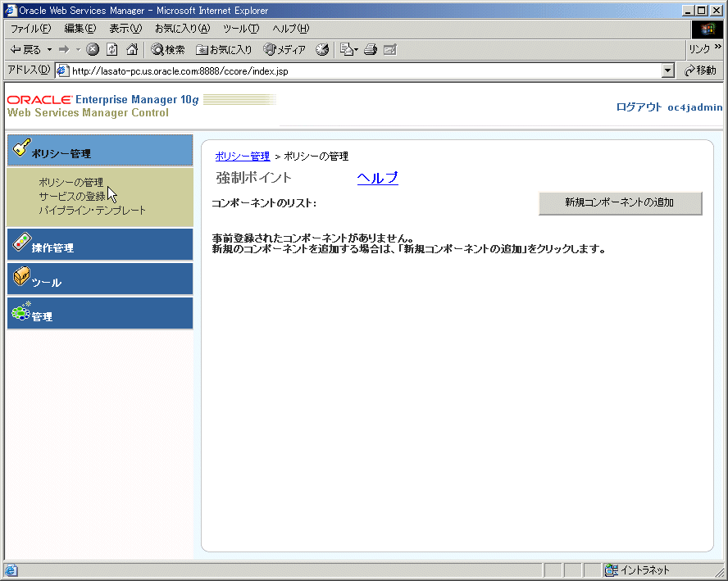Click the コンポーネントのリスト: label
This screenshot has height=581, width=728.
(x=264, y=203)
